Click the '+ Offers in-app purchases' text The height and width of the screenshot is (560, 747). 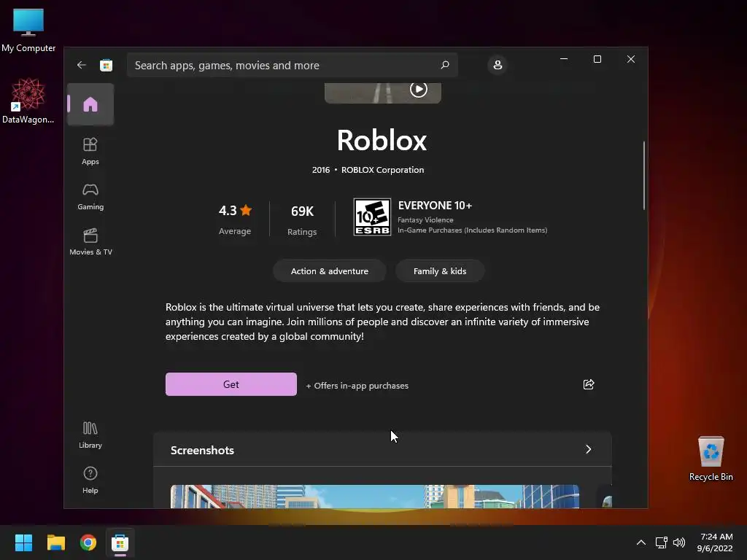tap(357, 386)
